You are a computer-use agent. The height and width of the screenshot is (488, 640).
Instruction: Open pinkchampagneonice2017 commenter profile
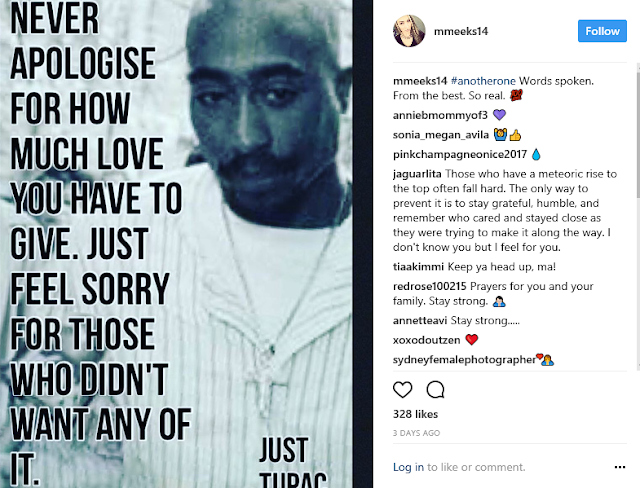(x=460, y=155)
